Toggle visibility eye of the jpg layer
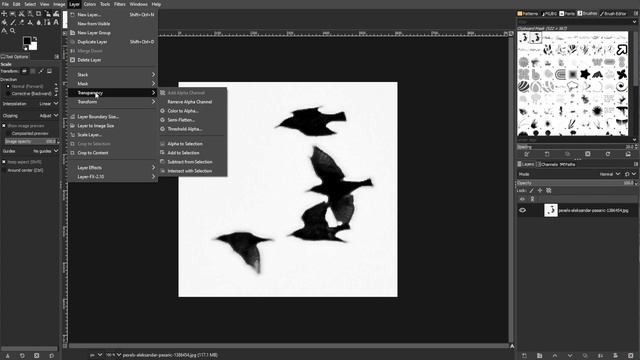640x360 pixels. pyautogui.click(x=522, y=211)
